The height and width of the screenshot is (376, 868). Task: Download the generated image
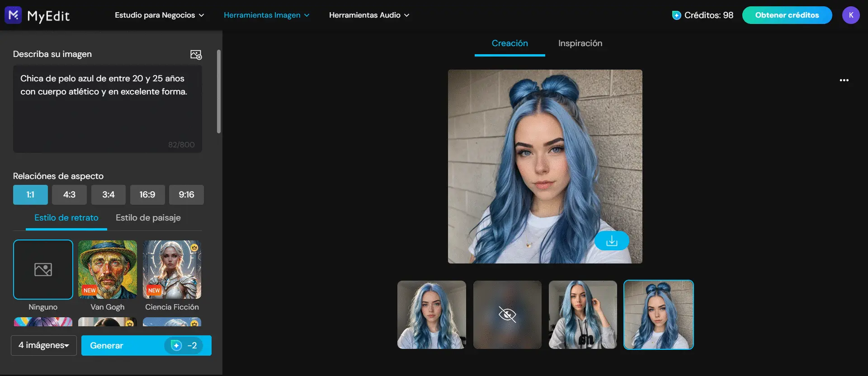(x=612, y=241)
